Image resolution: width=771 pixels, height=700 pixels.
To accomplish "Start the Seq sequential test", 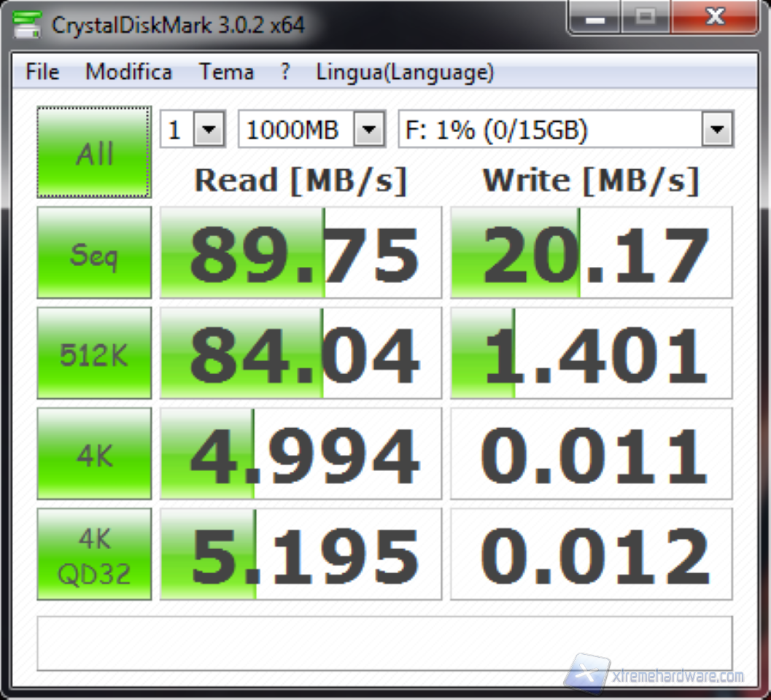I will pyautogui.click(x=94, y=252).
